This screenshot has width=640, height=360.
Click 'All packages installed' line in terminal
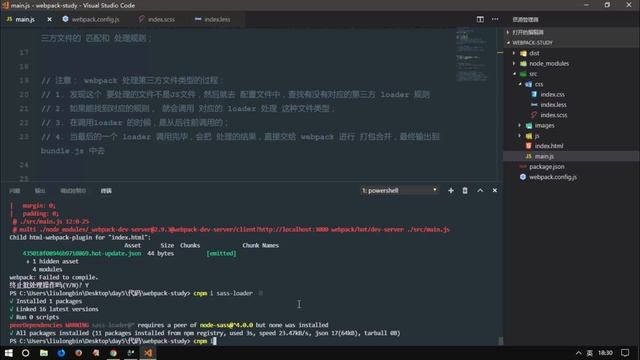pos(204,333)
